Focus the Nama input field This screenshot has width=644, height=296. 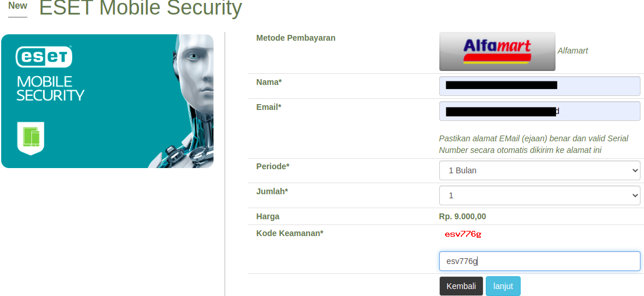(x=539, y=86)
